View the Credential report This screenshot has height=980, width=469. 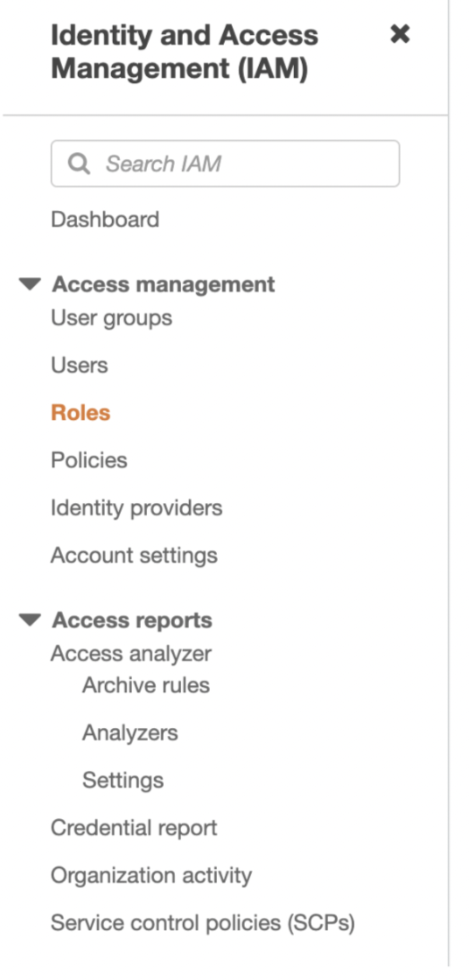pyautogui.click(x=134, y=828)
